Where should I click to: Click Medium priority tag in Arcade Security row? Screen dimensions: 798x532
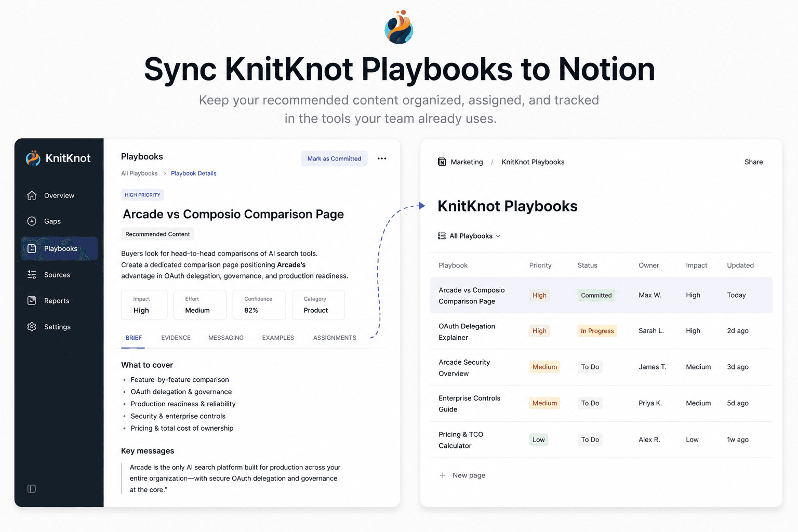(x=544, y=367)
